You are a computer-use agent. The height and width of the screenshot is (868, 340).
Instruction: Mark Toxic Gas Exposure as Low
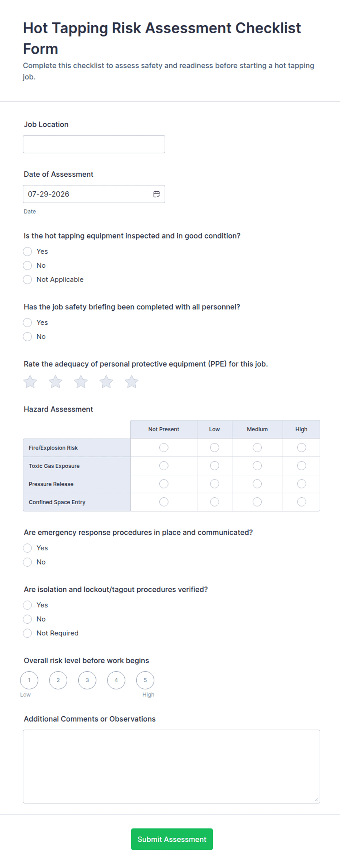(x=214, y=466)
